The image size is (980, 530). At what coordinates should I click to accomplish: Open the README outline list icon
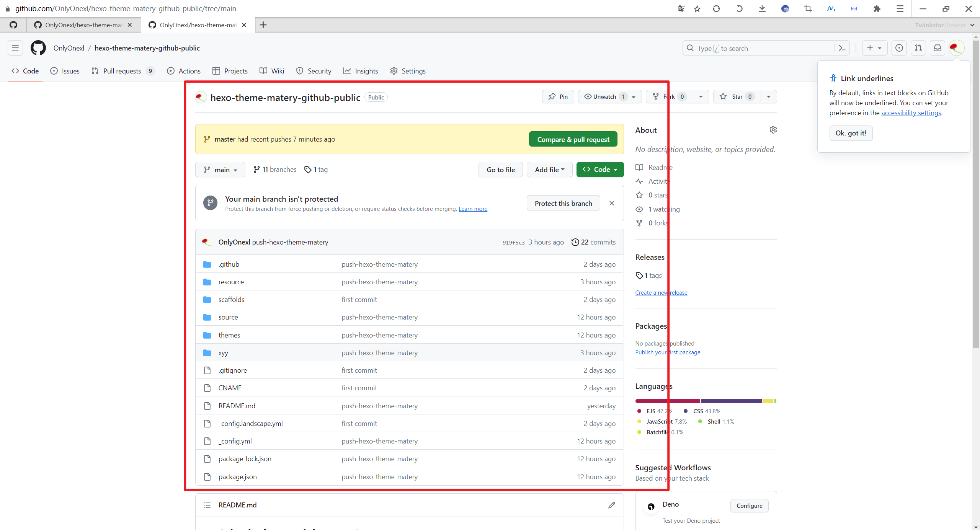coord(207,505)
